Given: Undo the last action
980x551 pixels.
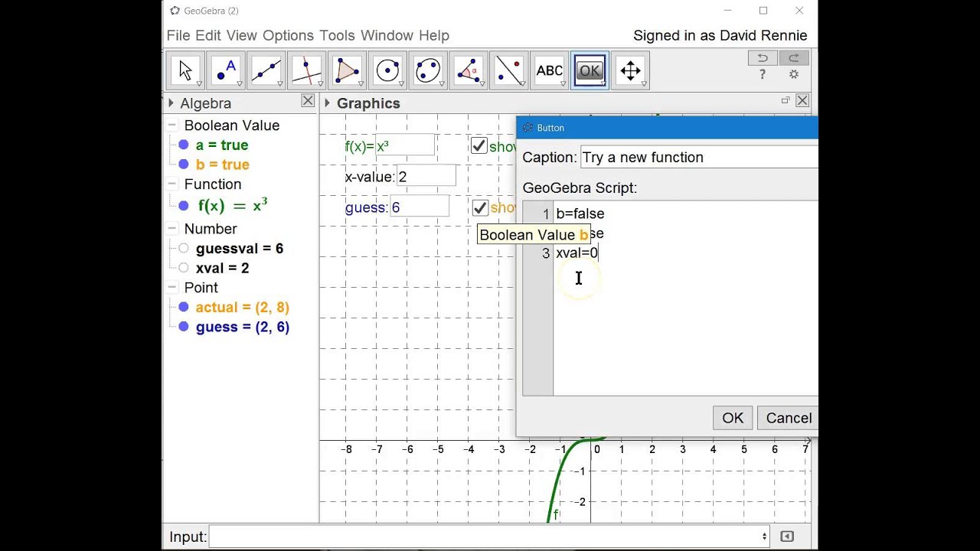Looking at the screenshot, I should [763, 58].
